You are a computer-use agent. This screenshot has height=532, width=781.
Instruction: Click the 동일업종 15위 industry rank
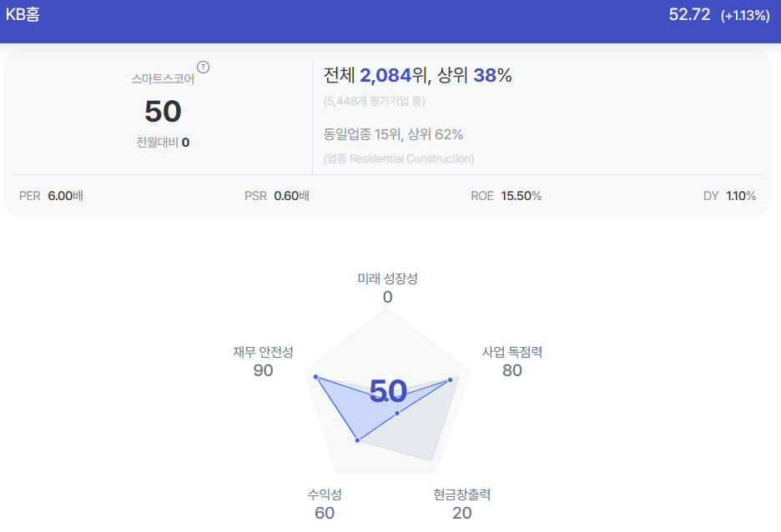coord(363,134)
